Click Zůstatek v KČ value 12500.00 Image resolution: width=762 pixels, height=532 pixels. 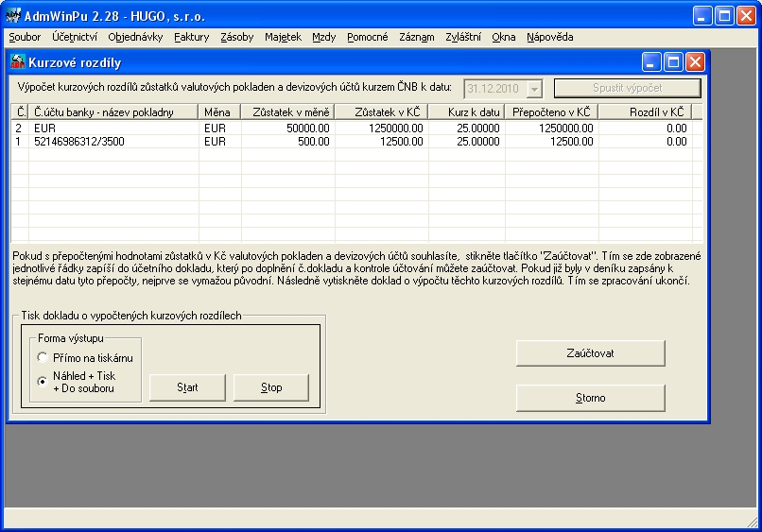(382, 142)
